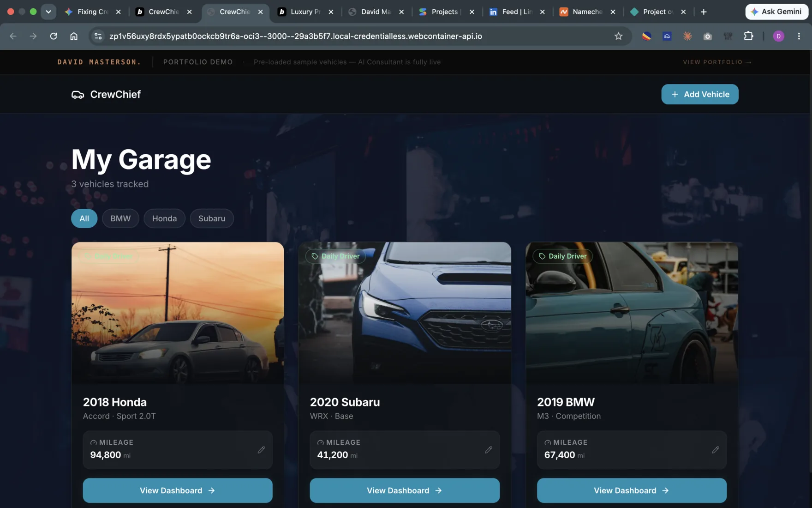Viewport: 812px width, 508px height.
Task: Open the Extensions puzzle icon
Action: 748,36
